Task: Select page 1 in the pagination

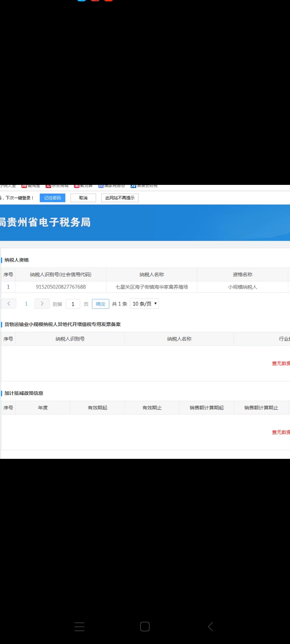Action: [x=26, y=304]
